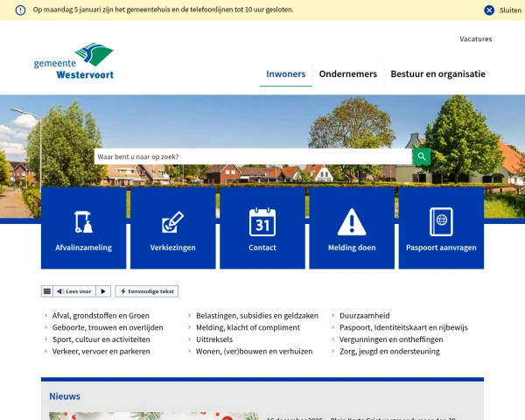
Task: Click the info exclamation icon in banner
Action: click(x=20, y=10)
